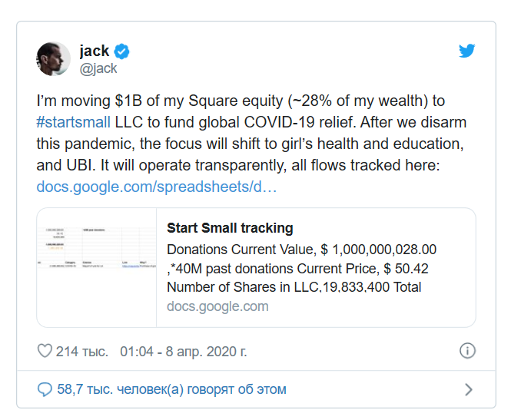Click the jack display name

point(95,51)
